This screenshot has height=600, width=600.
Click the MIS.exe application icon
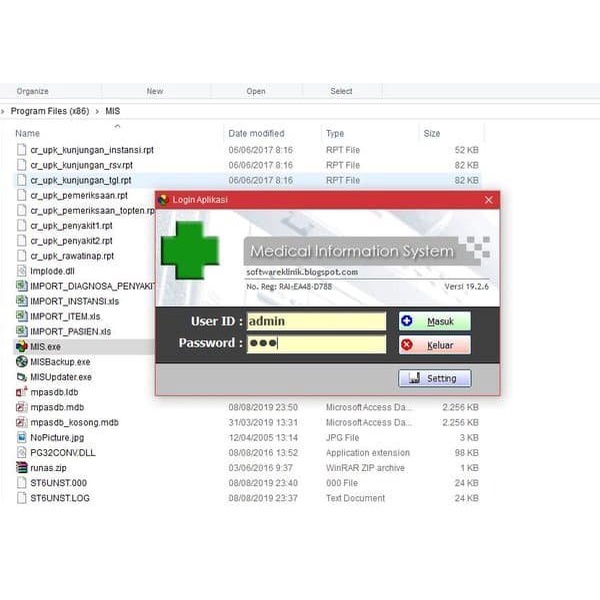click(22, 346)
